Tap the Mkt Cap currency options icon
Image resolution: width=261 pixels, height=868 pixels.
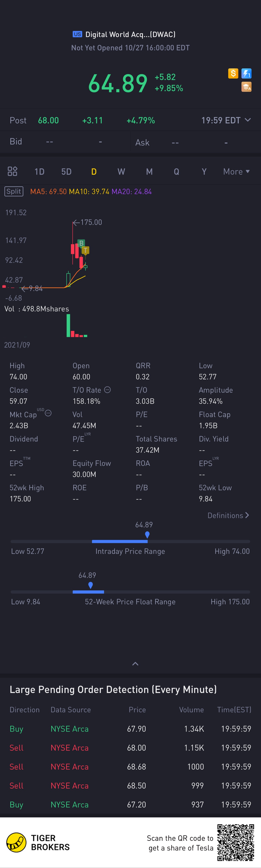[48, 413]
